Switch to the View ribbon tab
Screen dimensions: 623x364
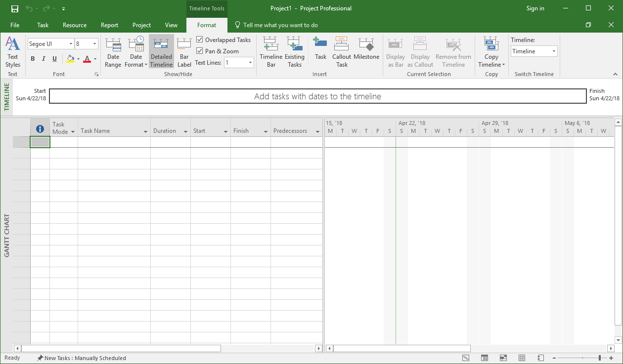pyautogui.click(x=171, y=25)
